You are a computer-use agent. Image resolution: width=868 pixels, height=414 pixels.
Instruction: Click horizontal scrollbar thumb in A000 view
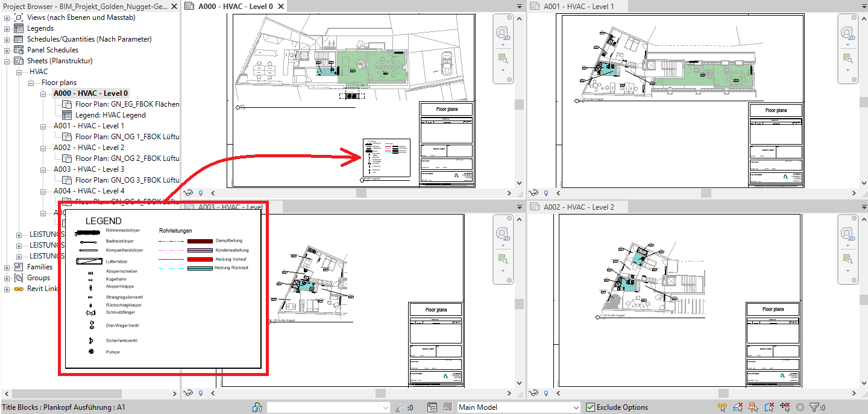[x=361, y=193]
